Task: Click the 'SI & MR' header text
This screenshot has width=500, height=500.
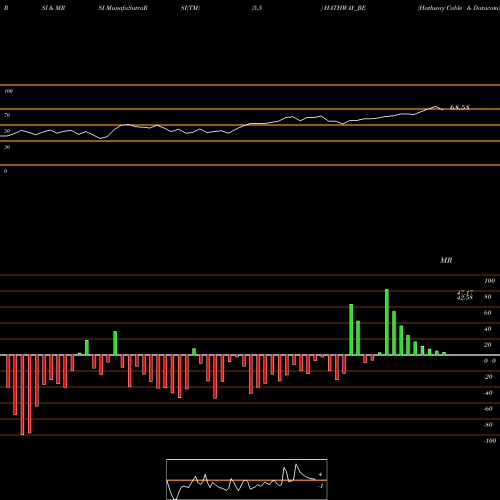Action: [x=53, y=8]
